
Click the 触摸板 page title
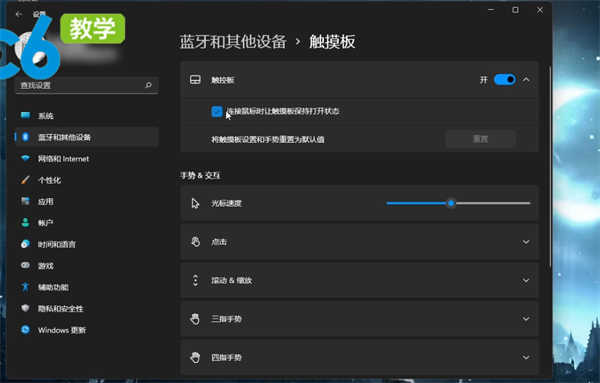[332, 41]
